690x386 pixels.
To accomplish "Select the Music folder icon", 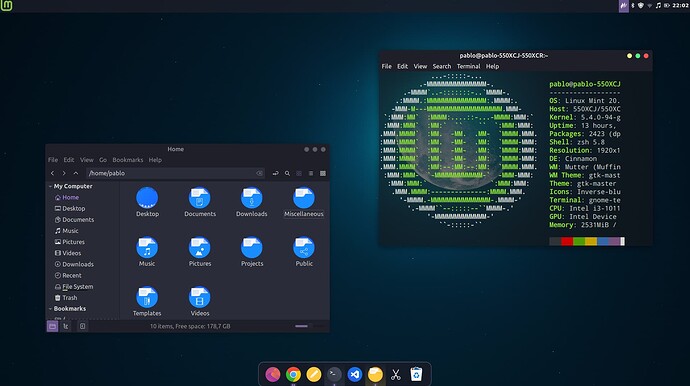I will 147,247.
